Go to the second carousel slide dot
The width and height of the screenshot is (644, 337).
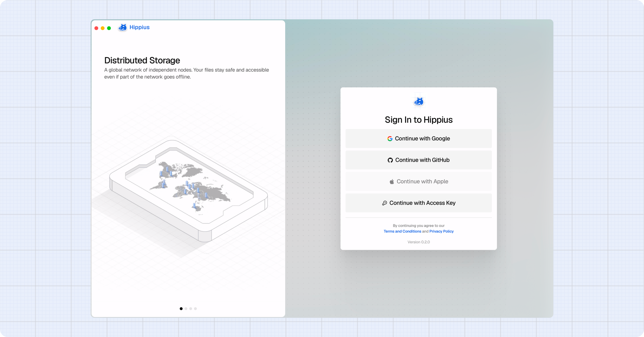[x=186, y=309]
